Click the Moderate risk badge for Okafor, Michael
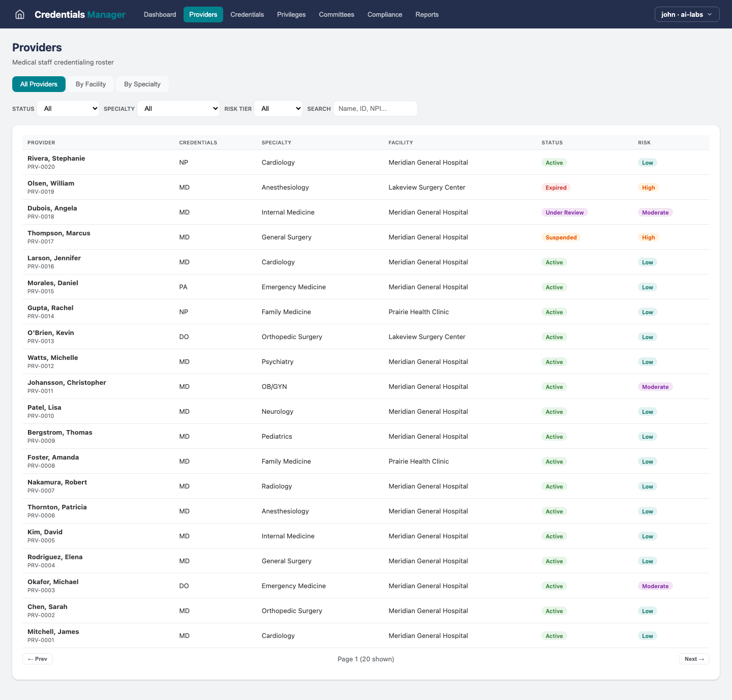The height and width of the screenshot is (700, 732). pyautogui.click(x=655, y=586)
